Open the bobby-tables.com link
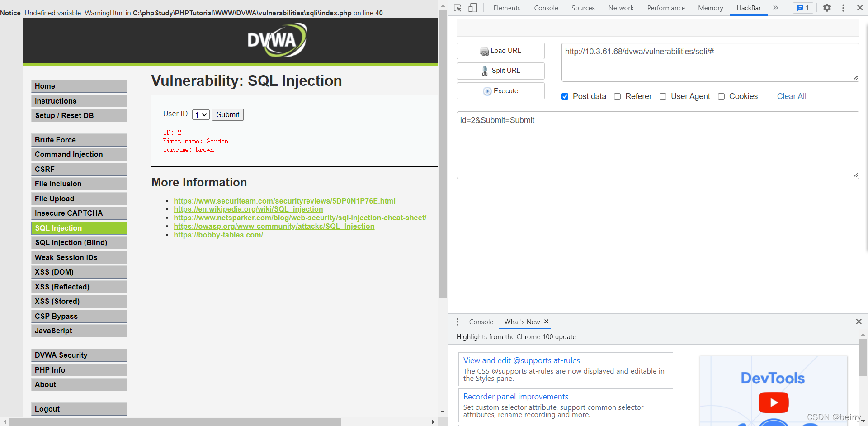868x426 pixels. point(218,235)
